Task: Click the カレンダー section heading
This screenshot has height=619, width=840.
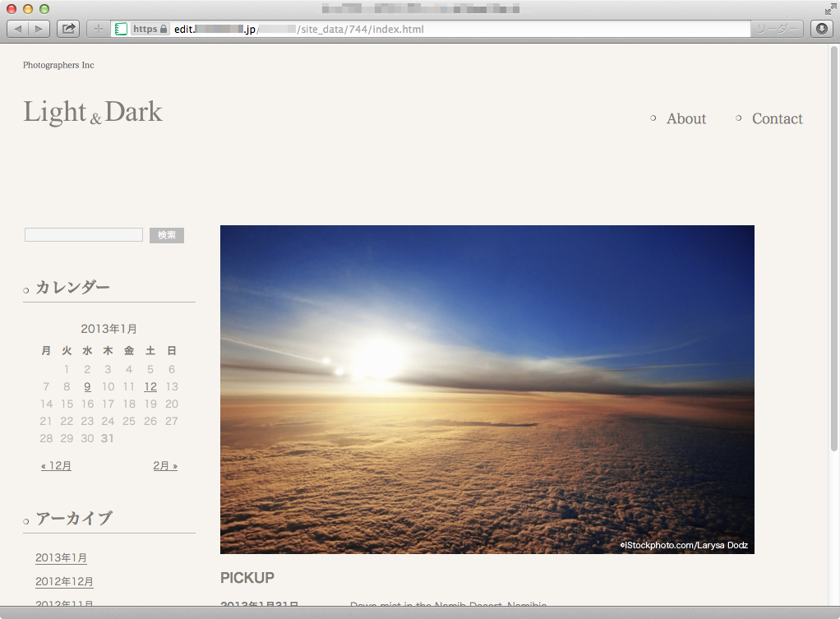Action: (x=72, y=287)
